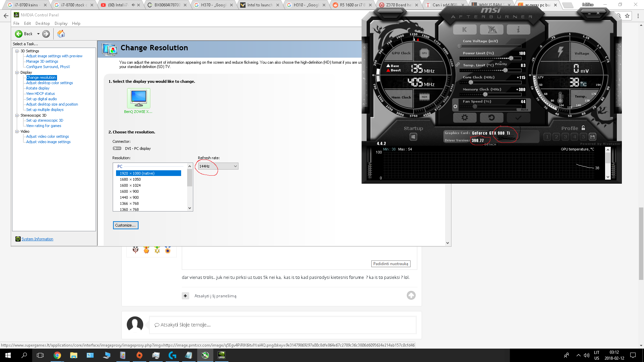Click the Windows Start button
Image resolution: width=644 pixels, height=362 pixels.
coord(8,355)
